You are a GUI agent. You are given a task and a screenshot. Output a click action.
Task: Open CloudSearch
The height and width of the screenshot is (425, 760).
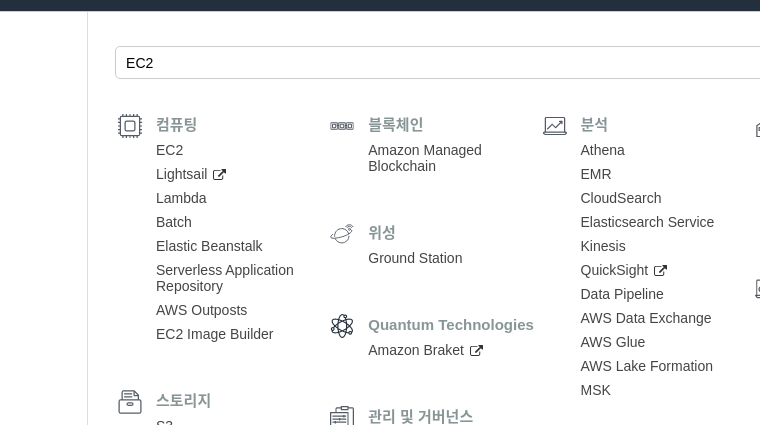point(620,198)
